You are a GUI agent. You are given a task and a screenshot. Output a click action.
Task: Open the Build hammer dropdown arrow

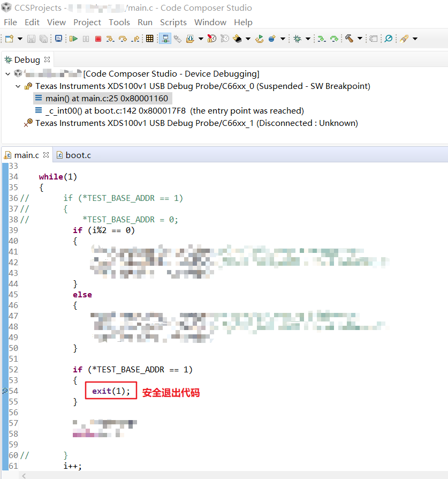pyautogui.click(x=360, y=39)
